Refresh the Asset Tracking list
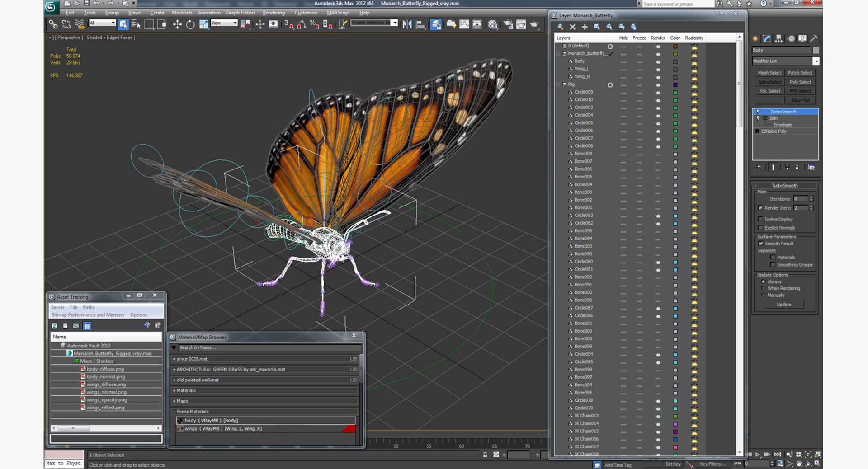The width and height of the screenshot is (868, 469). pyautogui.click(x=54, y=325)
